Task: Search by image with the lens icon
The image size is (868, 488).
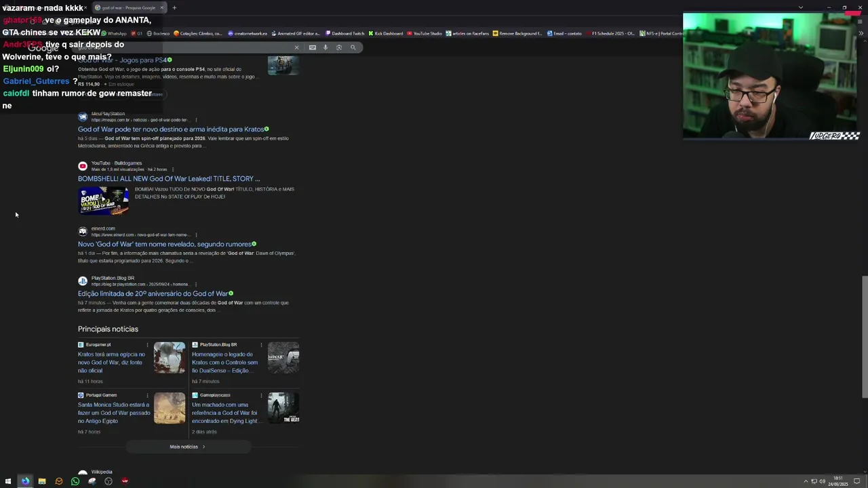Action: tap(339, 47)
